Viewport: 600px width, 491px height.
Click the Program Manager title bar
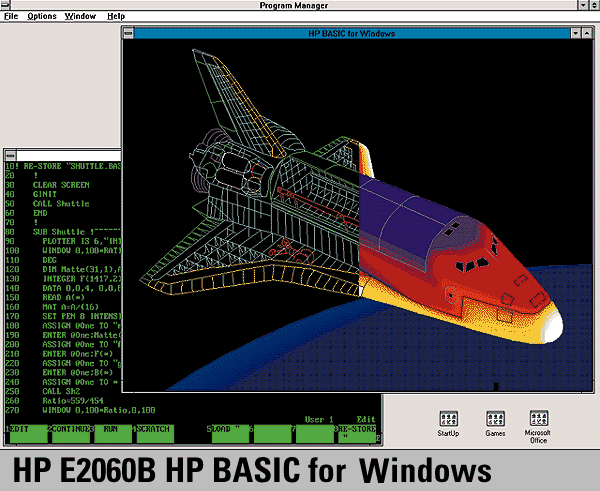coord(300,5)
